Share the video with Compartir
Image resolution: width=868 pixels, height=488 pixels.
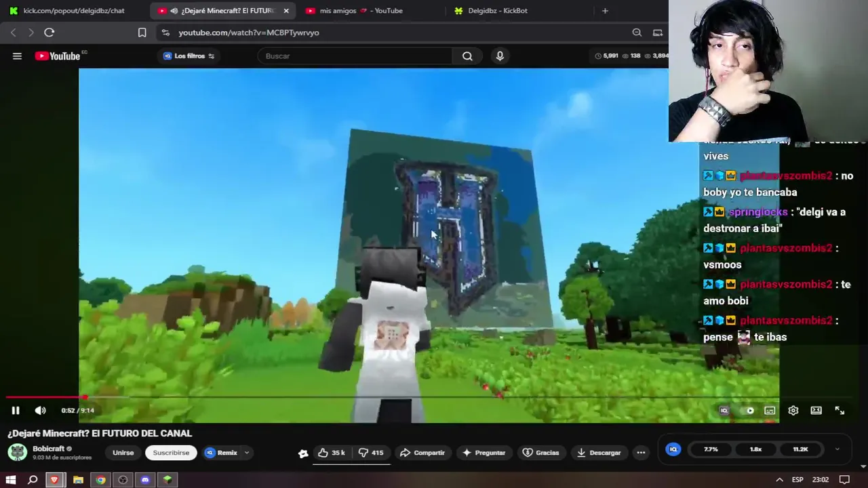[422, 453]
